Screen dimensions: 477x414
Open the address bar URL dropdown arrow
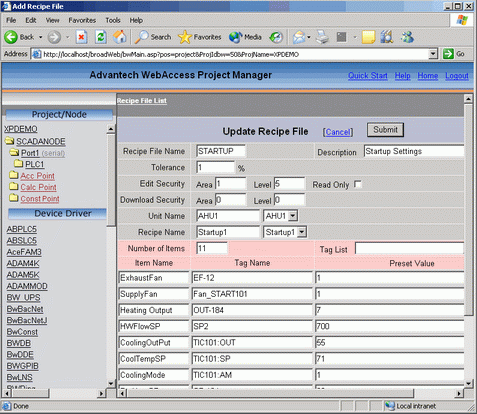click(x=433, y=54)
